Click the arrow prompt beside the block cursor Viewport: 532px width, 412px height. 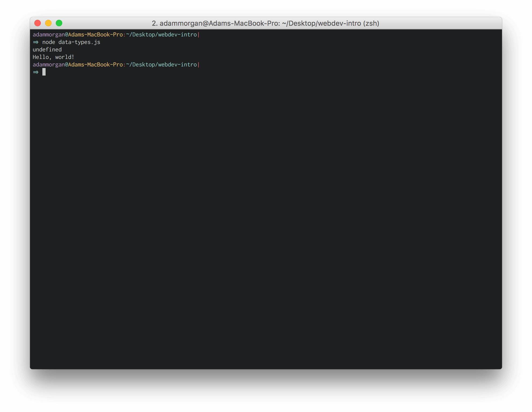pos(36,72)
